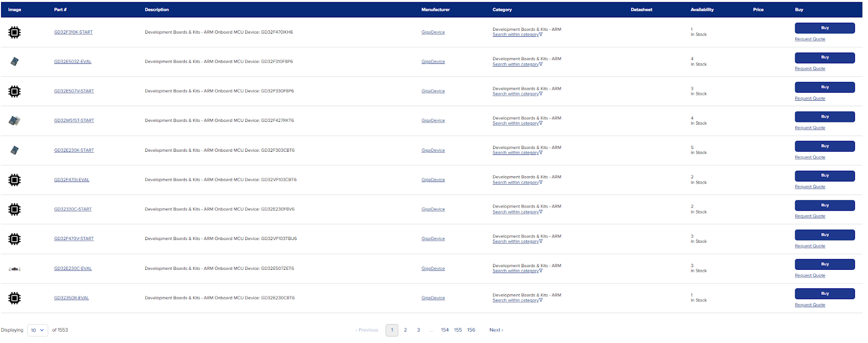This screenshot has height=343, width=868.
Task: Click the Part # column header
Action: click(x=60, y=10)
